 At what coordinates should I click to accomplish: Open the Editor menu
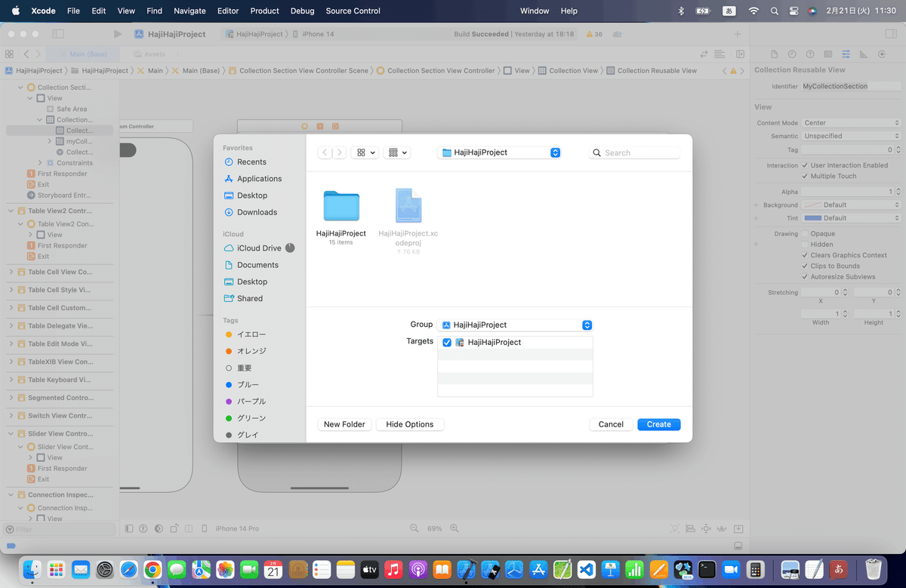point(227,11)
